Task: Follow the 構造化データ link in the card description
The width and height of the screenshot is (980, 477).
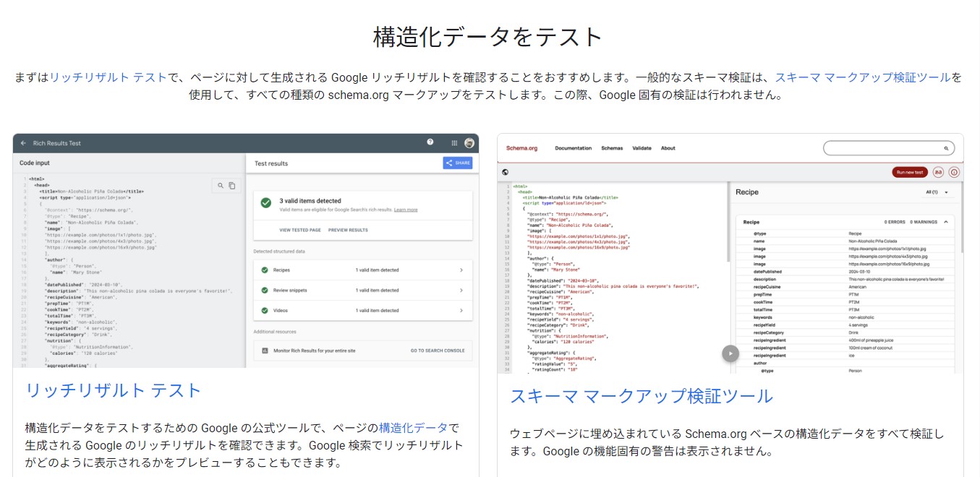Action: (414, 427)
